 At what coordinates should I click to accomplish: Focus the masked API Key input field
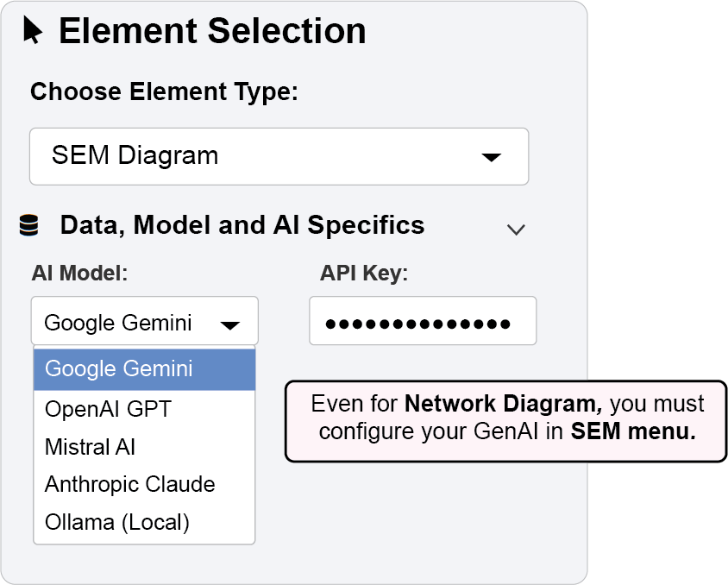click(423, 322)
